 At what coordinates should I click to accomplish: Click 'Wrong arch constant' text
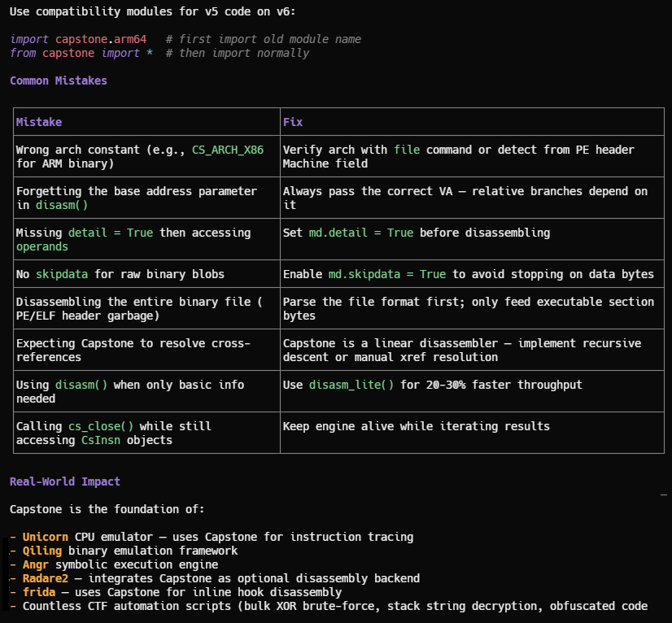pyautogui.click(x=77, y=150)
